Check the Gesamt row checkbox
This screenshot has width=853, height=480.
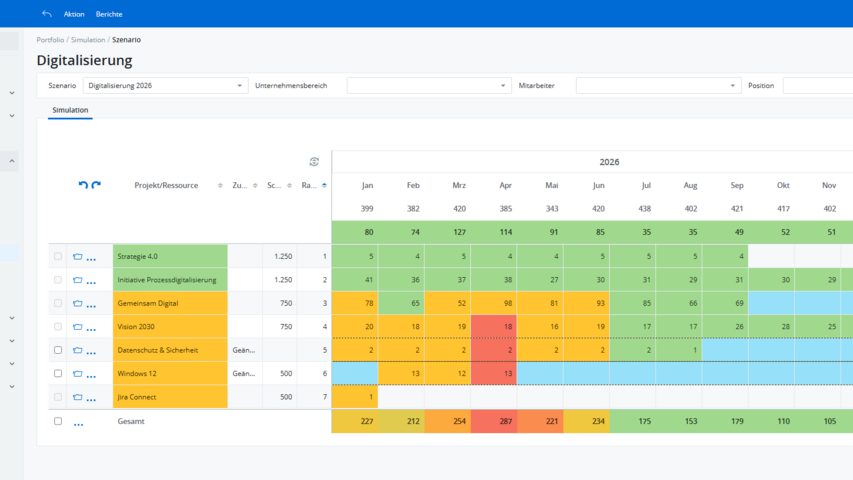58,421
